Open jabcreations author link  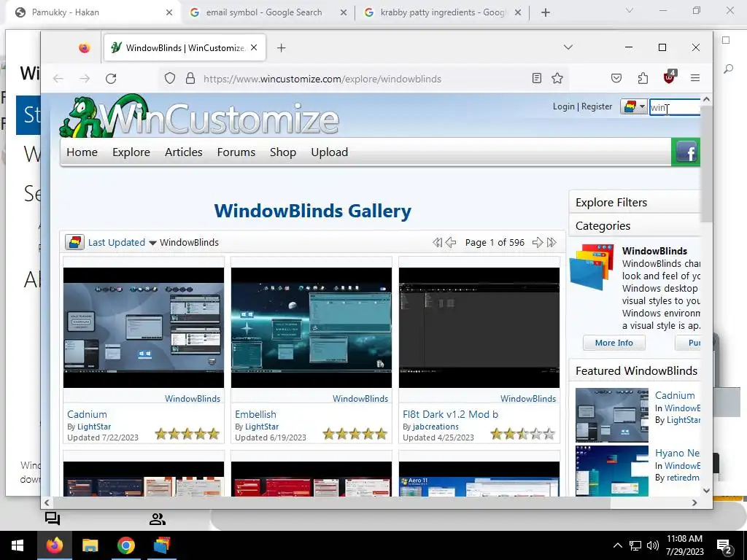[x=436, y=427]
